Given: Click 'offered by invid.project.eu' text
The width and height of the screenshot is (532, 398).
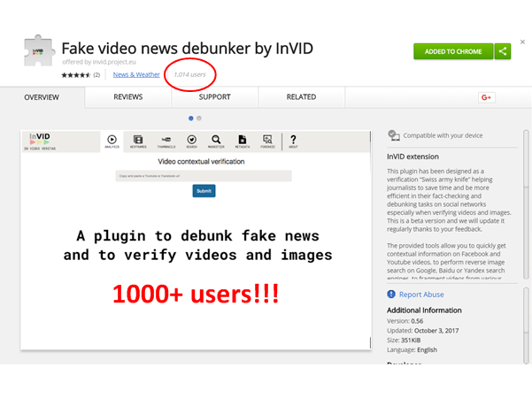Looking at the screenshot, I should [99, 62].
